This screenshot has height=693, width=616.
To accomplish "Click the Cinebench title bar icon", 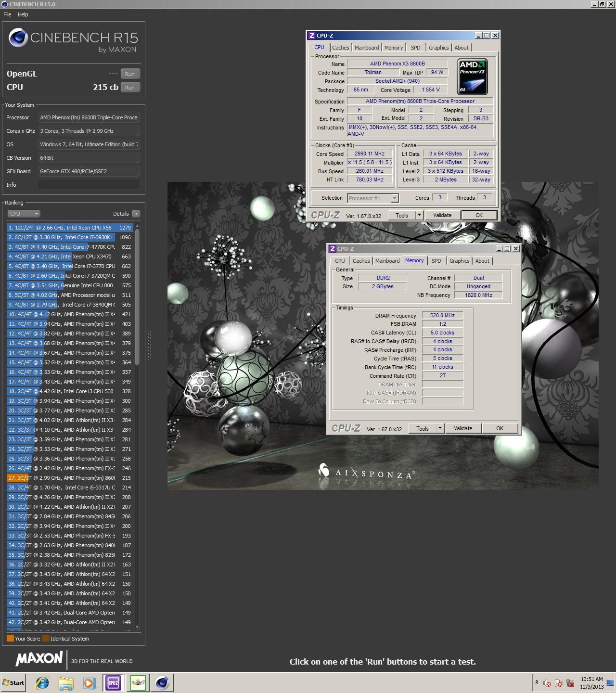I will (4, 4).
